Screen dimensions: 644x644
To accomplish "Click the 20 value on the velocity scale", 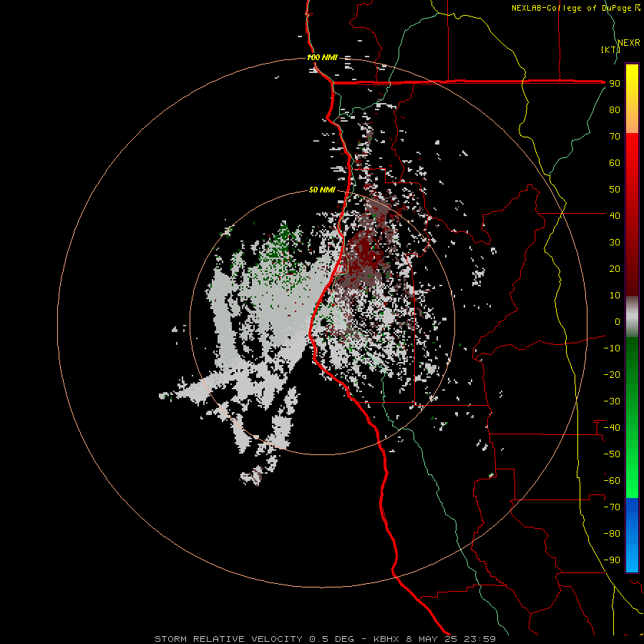I will point(615,269).
